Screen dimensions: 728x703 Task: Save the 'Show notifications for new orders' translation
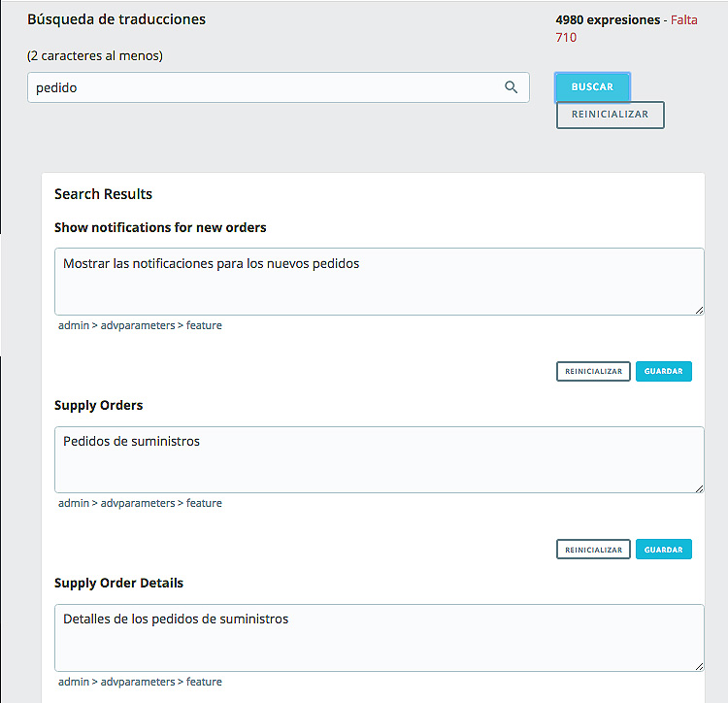click(x=664, y=372)
